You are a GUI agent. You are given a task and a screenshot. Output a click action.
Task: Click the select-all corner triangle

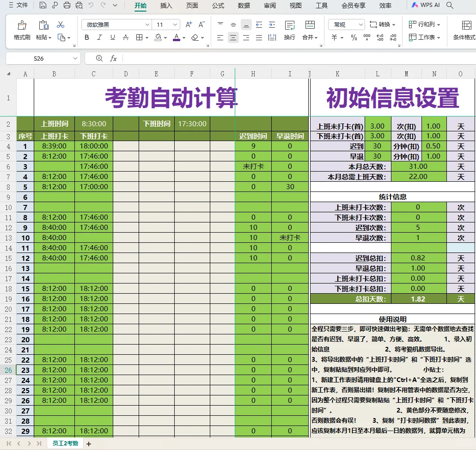8,74
